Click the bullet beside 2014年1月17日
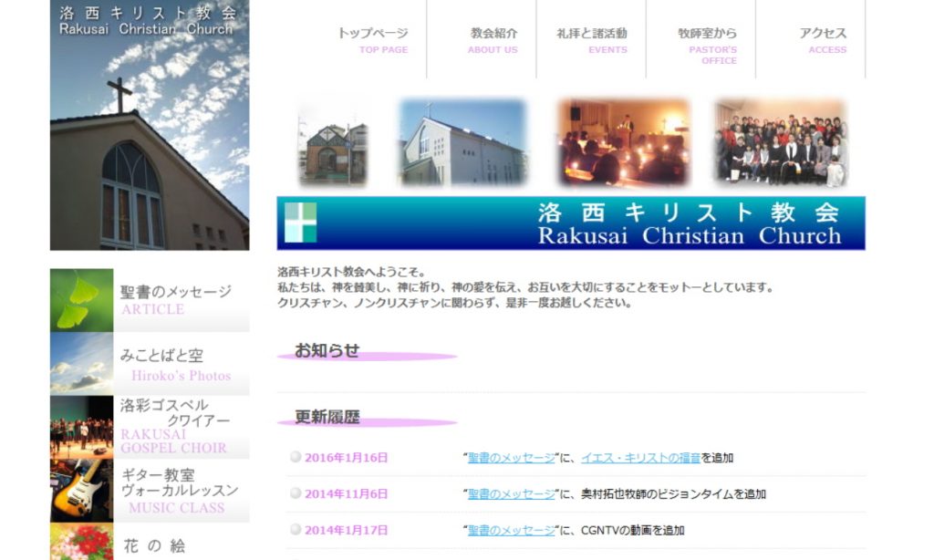Image resolution: width=934 pixels, height=560 pixels. (x=296, y=530)
